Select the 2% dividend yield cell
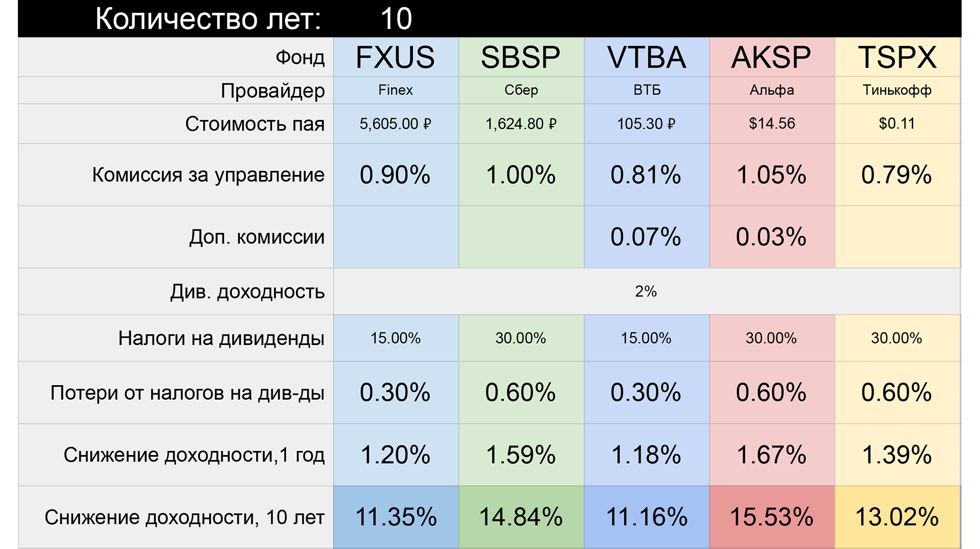Screen dimensions: 980x549 pyautogui.click(x=646, y=291)
